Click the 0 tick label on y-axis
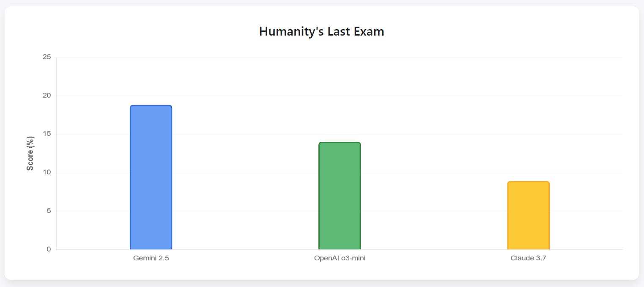Viewport: 644px width, 287px height. (49, 249)
